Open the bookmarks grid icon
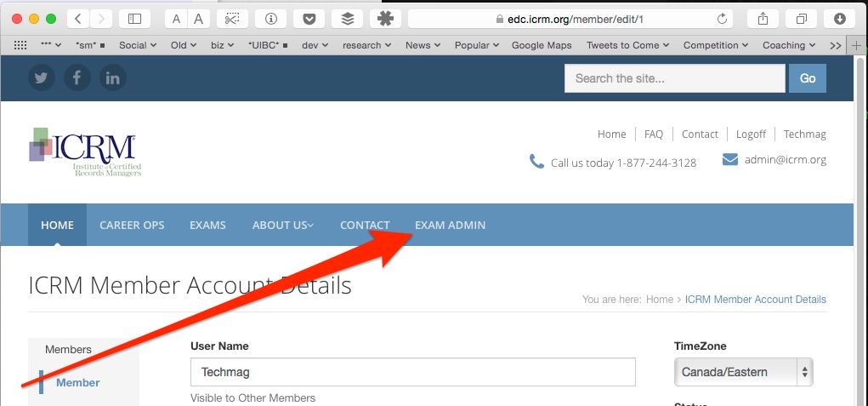This screenshot has height=406, width=868. [20, 45]
